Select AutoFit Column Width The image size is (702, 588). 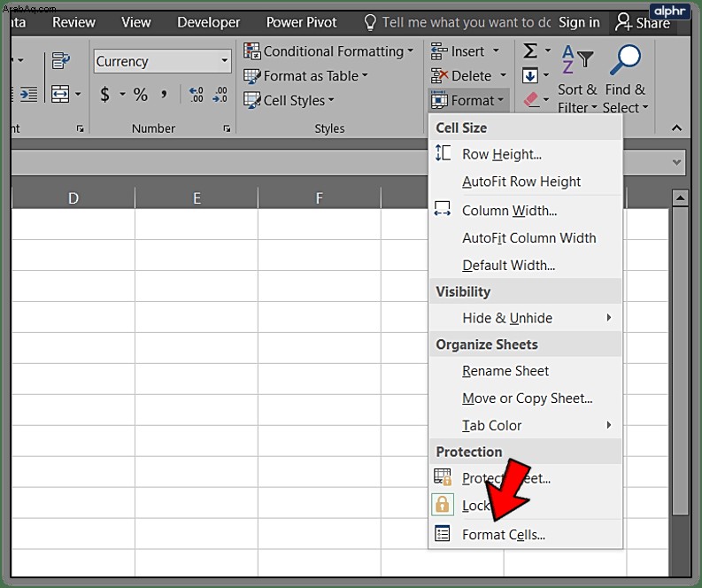pyautogui.click(x=526, y=238)
